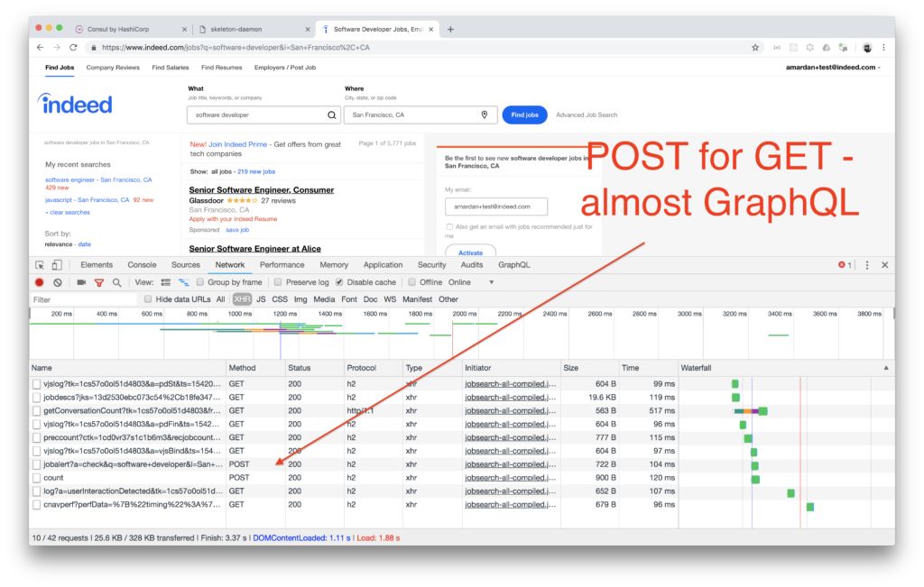Click the Size column header
Image resolution: width=924 pixels, height=587 pixels.
coord(589,368)
